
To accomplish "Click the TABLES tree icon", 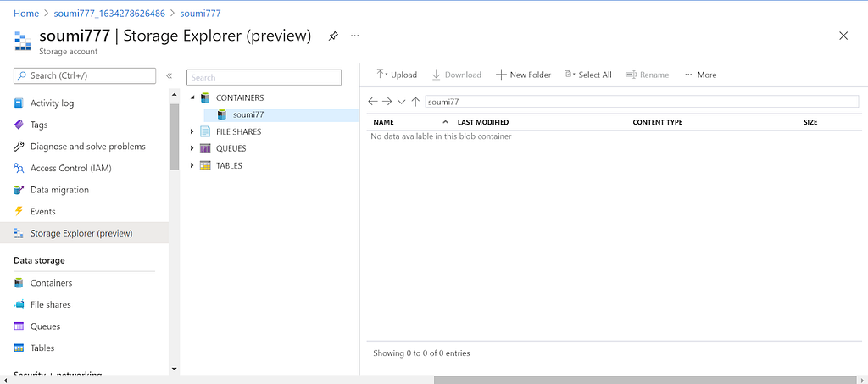I will 205,165.
